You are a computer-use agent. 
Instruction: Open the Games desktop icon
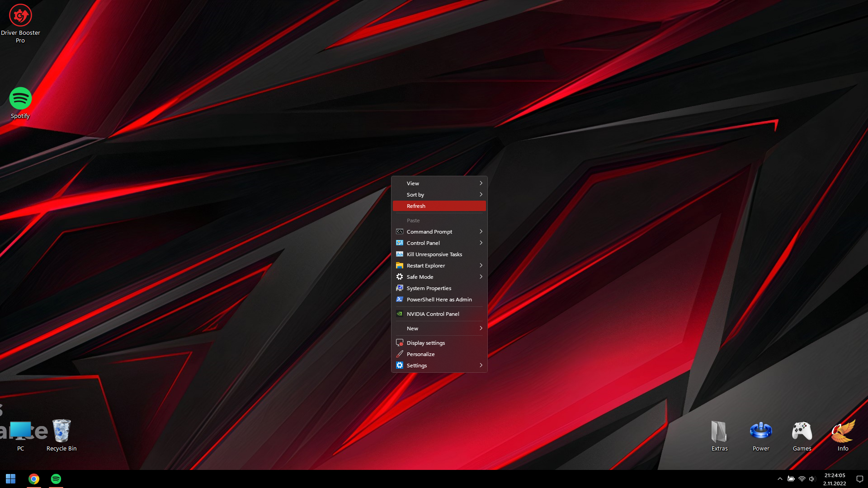tap(802, 431)
